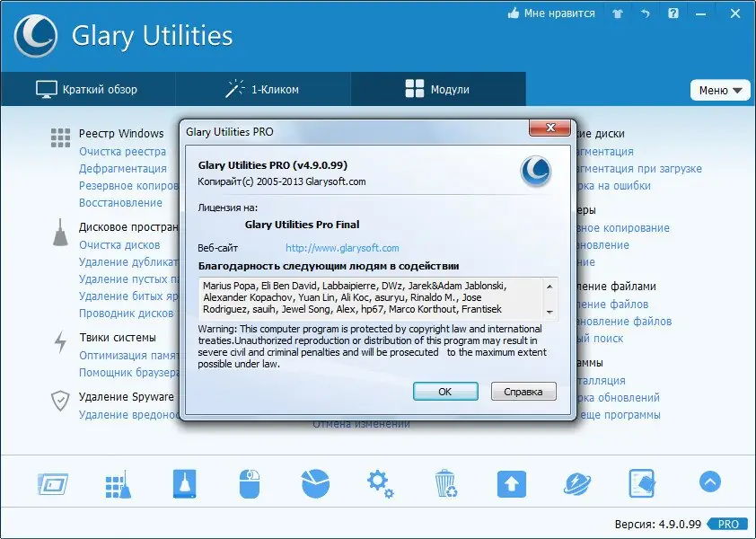The height and width of the screenshot is (539, 756).
Task: Collapse the toolbar with the circular chevron
Action: click(x=708, y=482)
